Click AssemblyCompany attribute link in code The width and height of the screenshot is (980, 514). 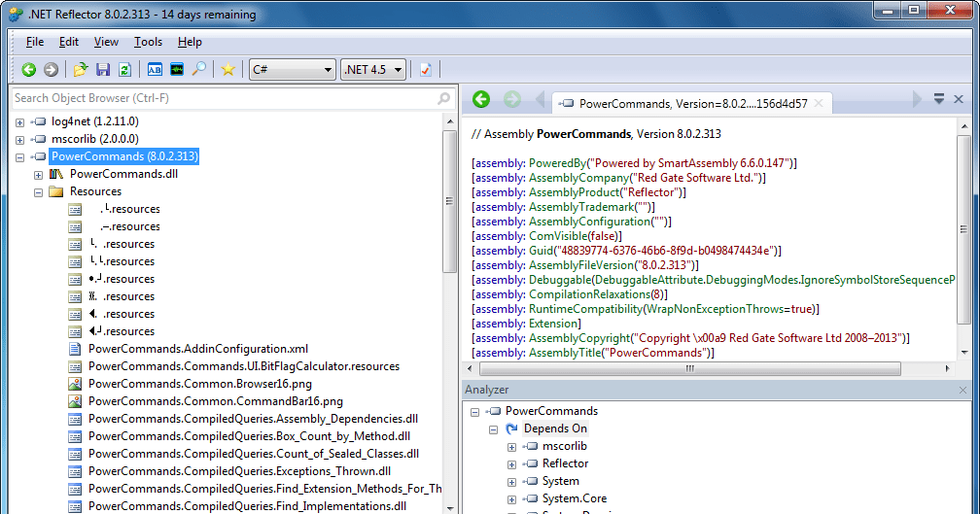pos(578,178)
